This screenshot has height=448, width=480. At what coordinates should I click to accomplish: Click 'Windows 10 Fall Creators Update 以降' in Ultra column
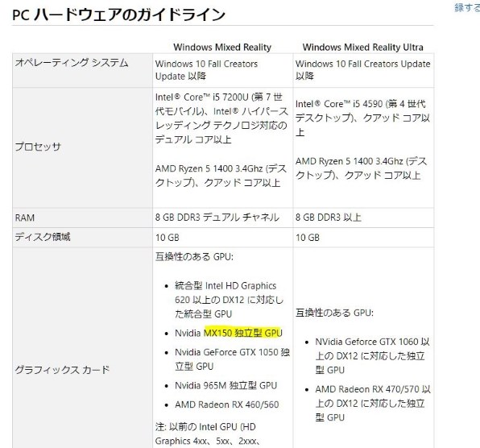tap(362, 70)
